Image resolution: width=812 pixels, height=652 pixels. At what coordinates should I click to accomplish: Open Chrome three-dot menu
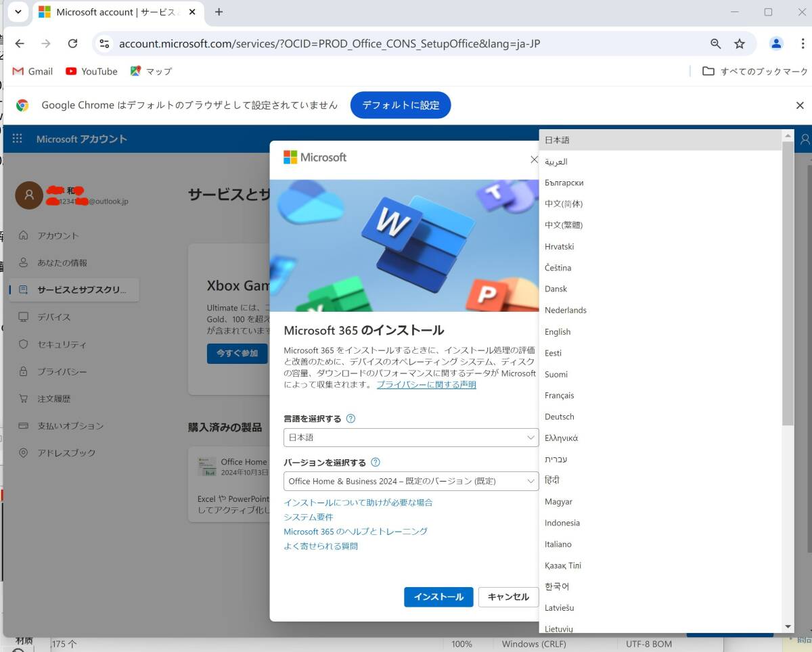click(803, 44)
